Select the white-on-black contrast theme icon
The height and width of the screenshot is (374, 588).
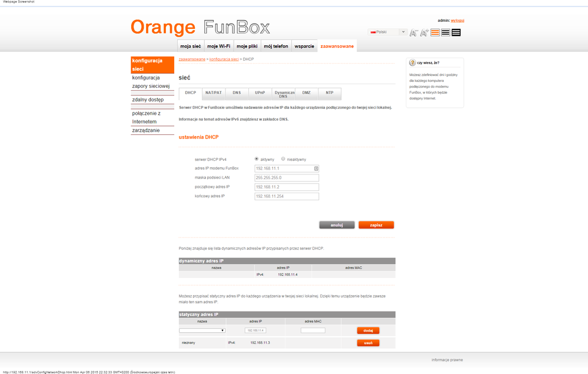(x=456, y=32)
